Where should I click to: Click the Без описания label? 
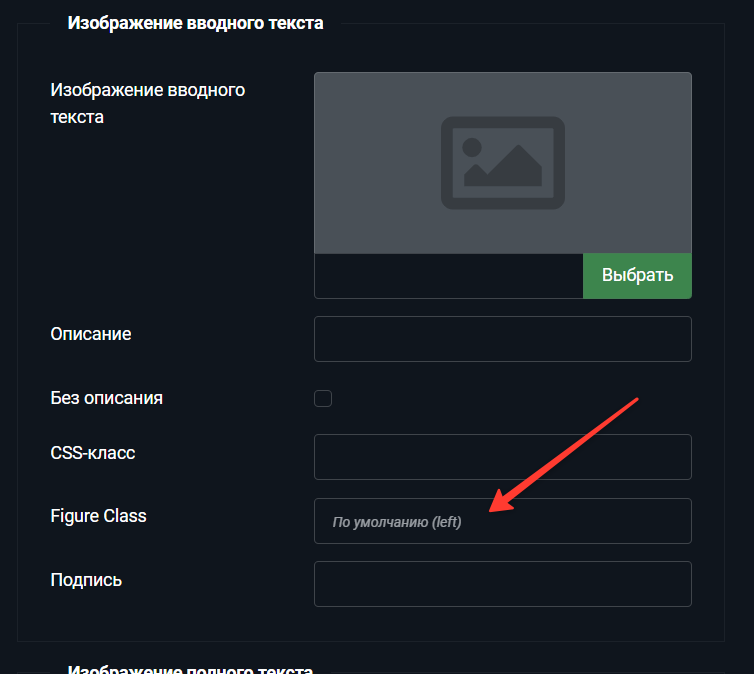pyautogui.click(x=107, y=398)
